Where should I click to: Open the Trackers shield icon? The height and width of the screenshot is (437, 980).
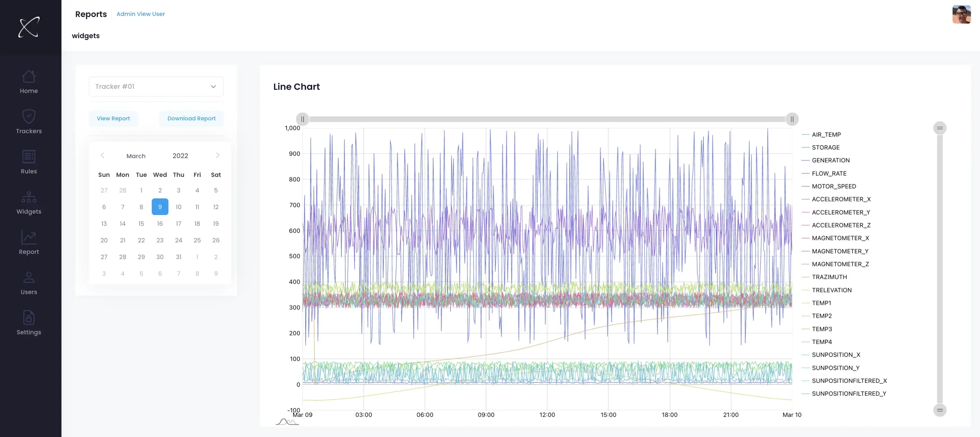click(29, 116)
